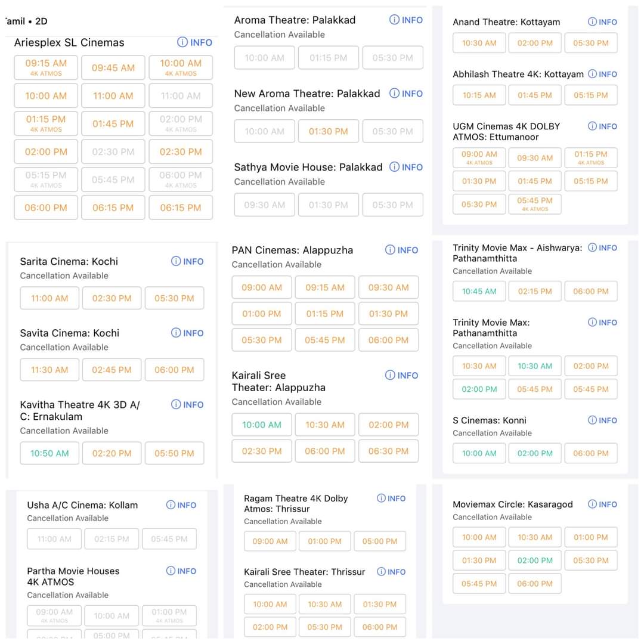
Task: Open INFO for Trinity Movie Max: Pathanamthitta
Action: coord(602,323)
